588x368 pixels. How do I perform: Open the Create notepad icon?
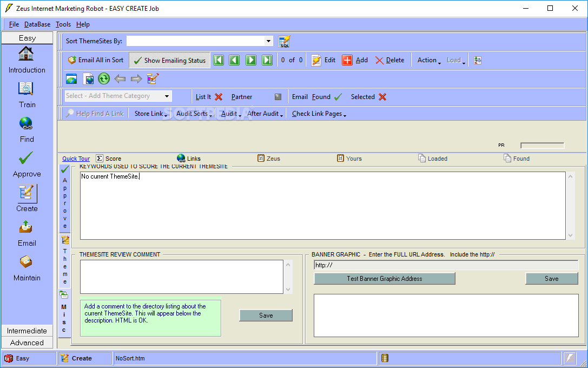pos(27,193)
